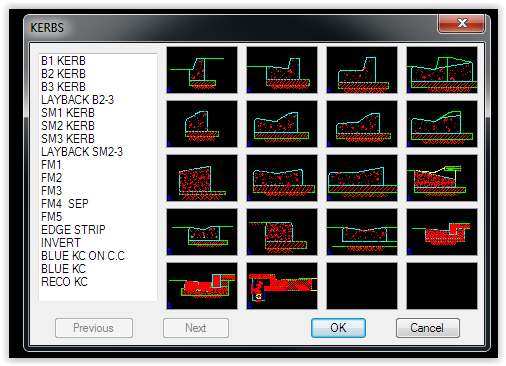This screenshot has height=366, width=506.
Task: Select the LAYBACK SM2-3 profile thumbnail
Action: (x=442, y=124)
